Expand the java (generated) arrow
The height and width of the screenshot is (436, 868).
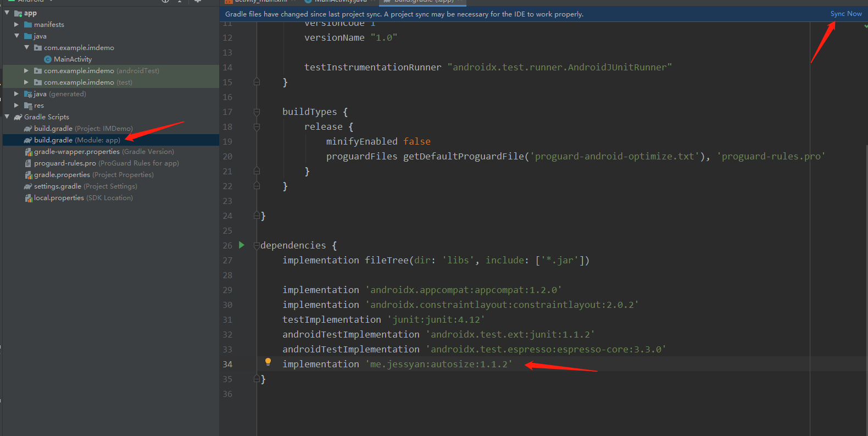[16, 94]
